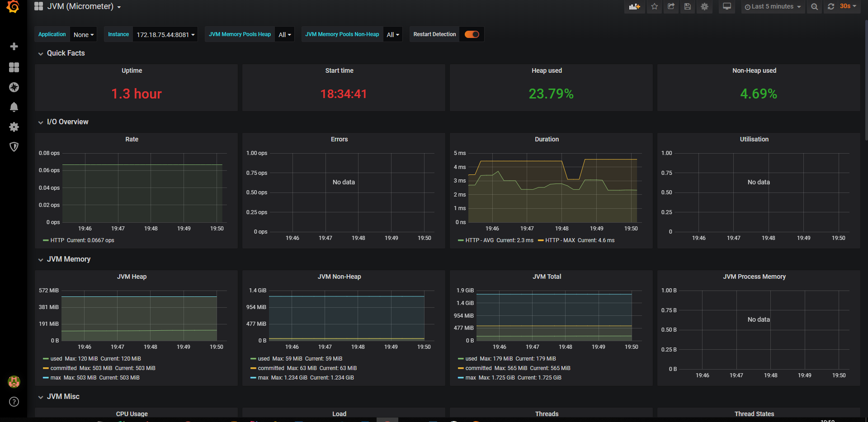Open JVM Memory Pools Heap All dropdown
868x422 pixels.
click(285, 34)
